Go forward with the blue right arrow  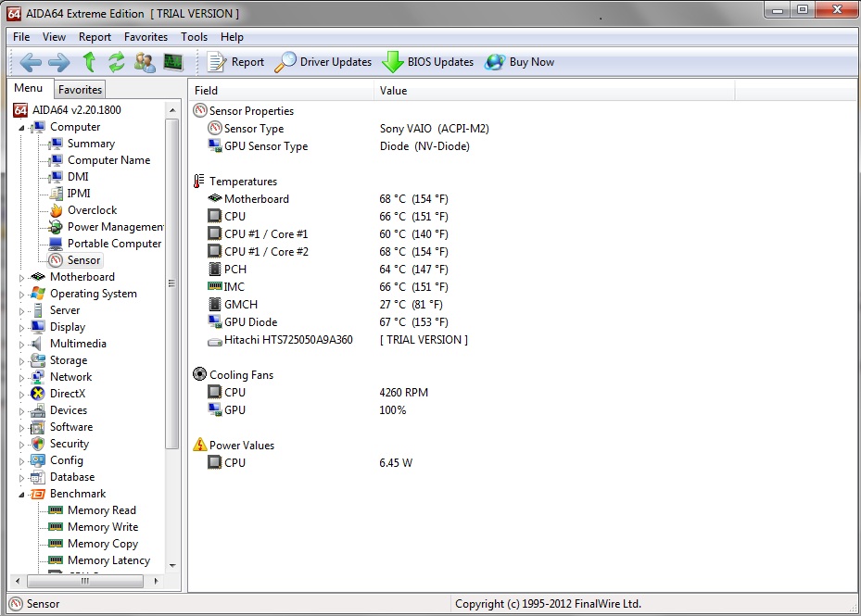59,62
